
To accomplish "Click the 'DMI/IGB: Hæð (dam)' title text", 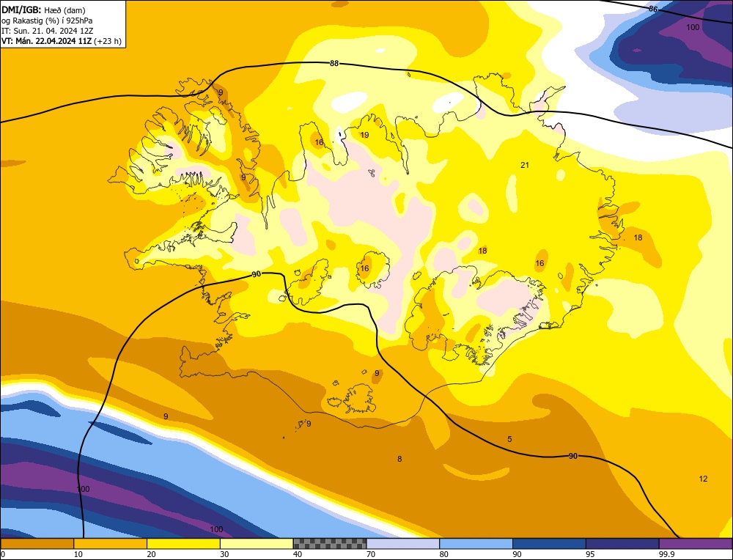I will (43, 10).
